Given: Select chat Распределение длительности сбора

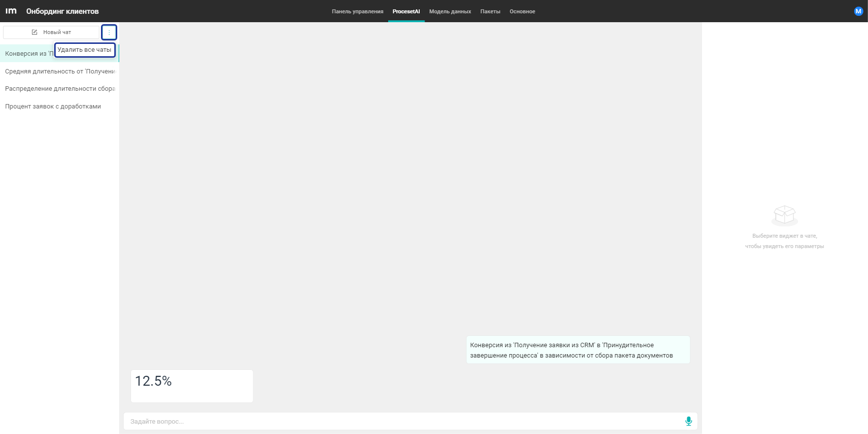Looking at the screenshot, I should coord(60,89).
